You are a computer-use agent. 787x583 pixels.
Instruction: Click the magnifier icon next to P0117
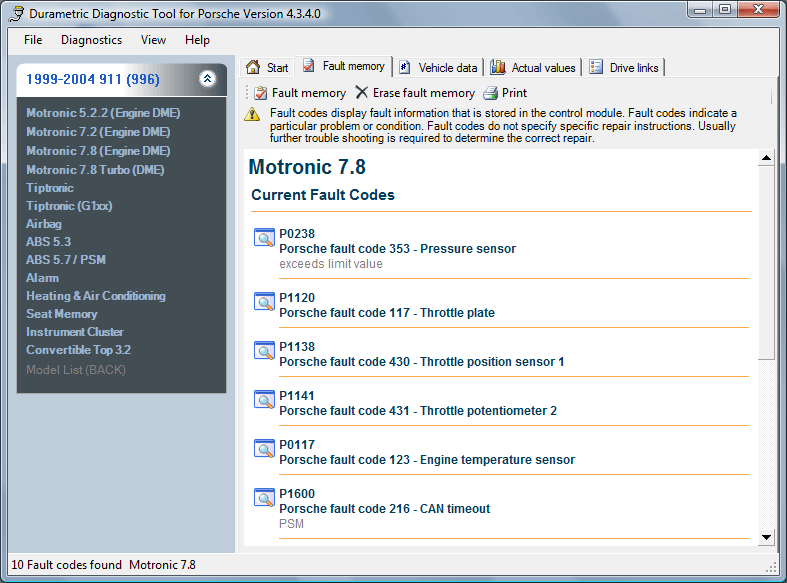tap(264, 448)
